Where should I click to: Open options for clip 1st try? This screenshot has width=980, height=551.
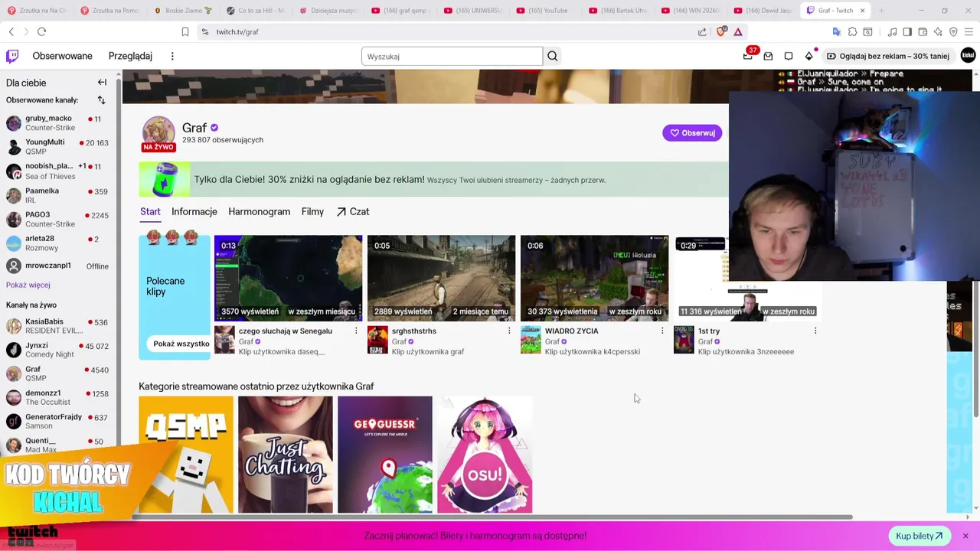(815, 331)
